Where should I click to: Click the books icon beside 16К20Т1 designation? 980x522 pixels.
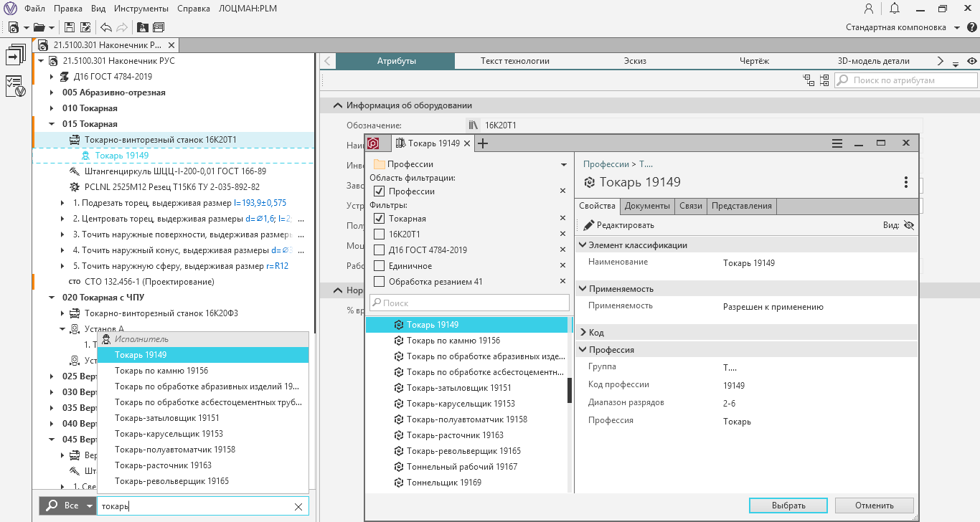coord(473,125)
